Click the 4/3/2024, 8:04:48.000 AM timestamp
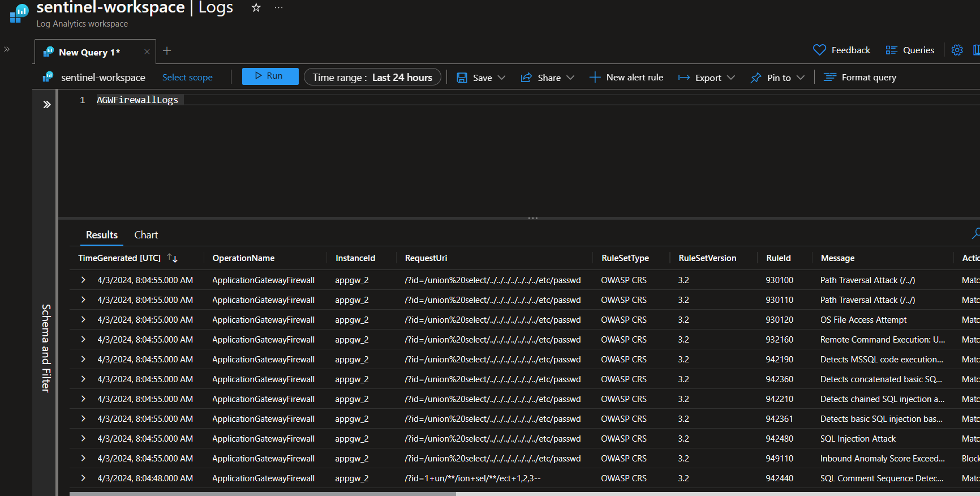The image size is (980, 496). pyautogui.click(x=145, y=478)
